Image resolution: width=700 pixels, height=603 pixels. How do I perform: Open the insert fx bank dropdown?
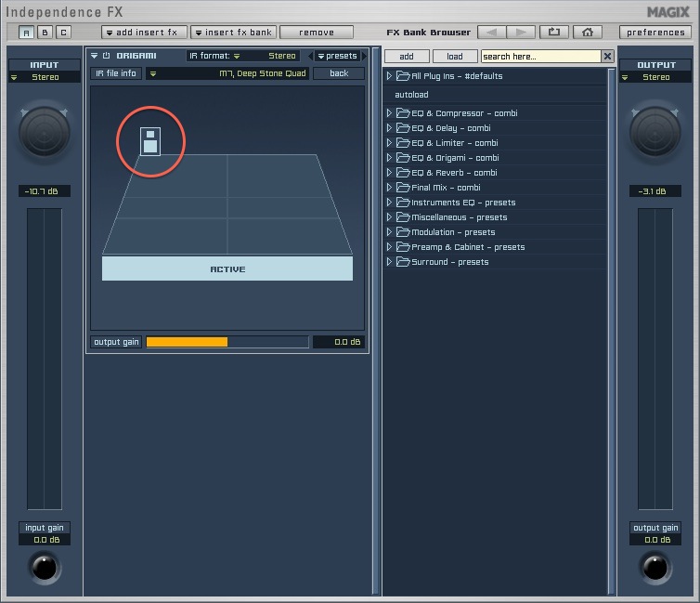click(x=233, y=33)
